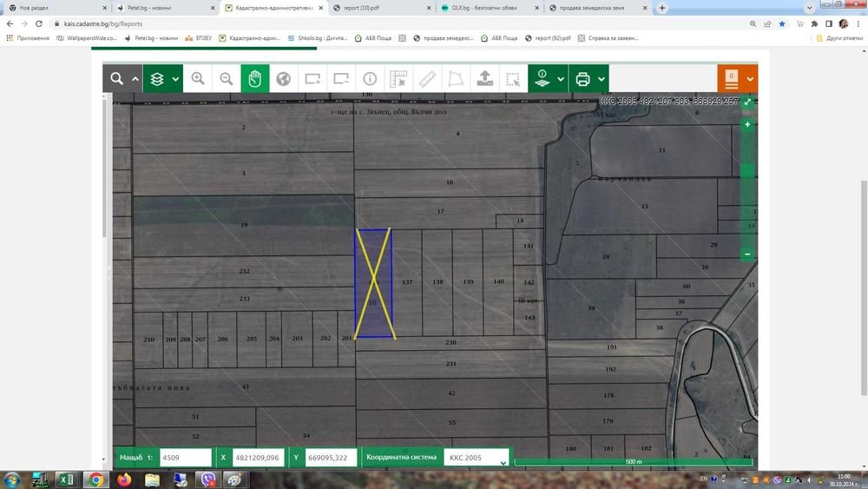Select the dotted selection pointer tool
Image resolution: width=868 pixels, height=489 pixels.
click(513, 79)
